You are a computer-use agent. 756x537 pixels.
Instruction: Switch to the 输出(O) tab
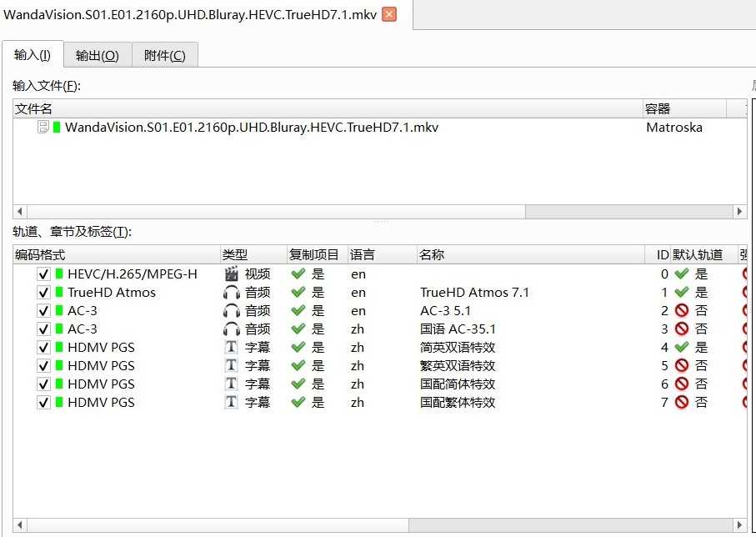97,56
